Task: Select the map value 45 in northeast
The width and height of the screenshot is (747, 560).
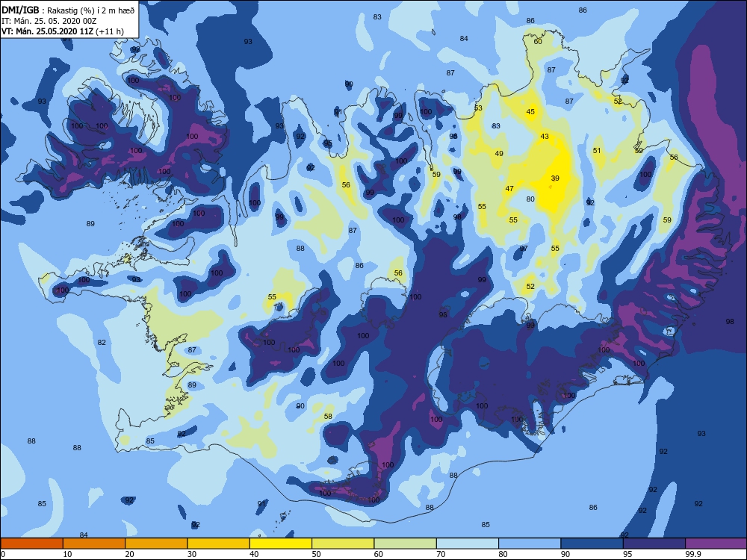Action: (530, 111)
